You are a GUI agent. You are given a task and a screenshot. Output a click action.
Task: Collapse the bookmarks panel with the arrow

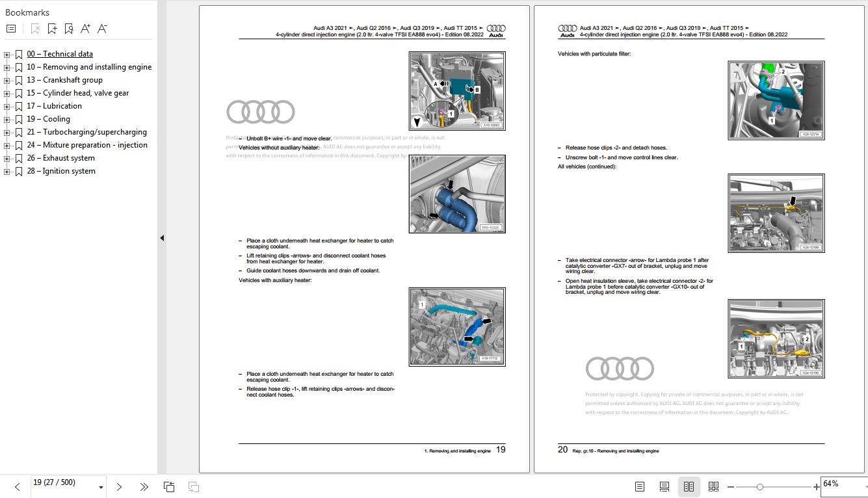tap(162, 238)
